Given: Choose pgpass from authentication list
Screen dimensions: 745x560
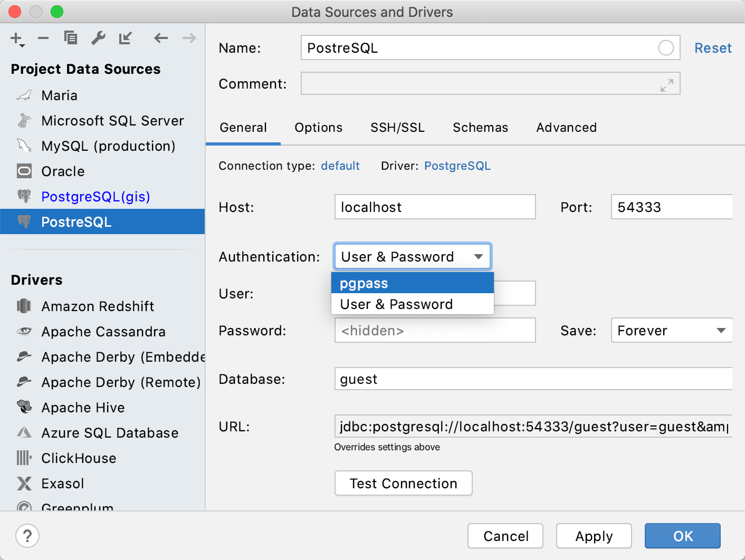Looking at the screenshot, I should click(x=413, y=283).
